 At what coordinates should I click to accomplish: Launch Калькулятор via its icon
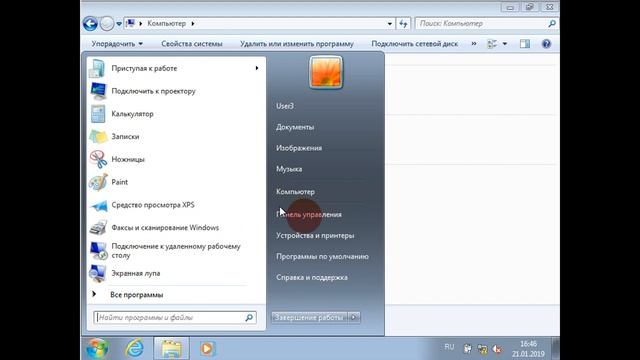98,114
